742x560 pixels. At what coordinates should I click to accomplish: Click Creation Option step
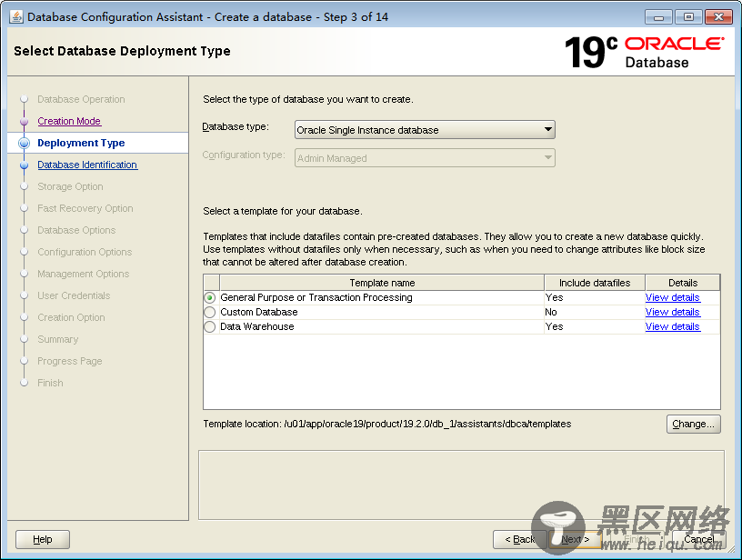tap(71, 317)
